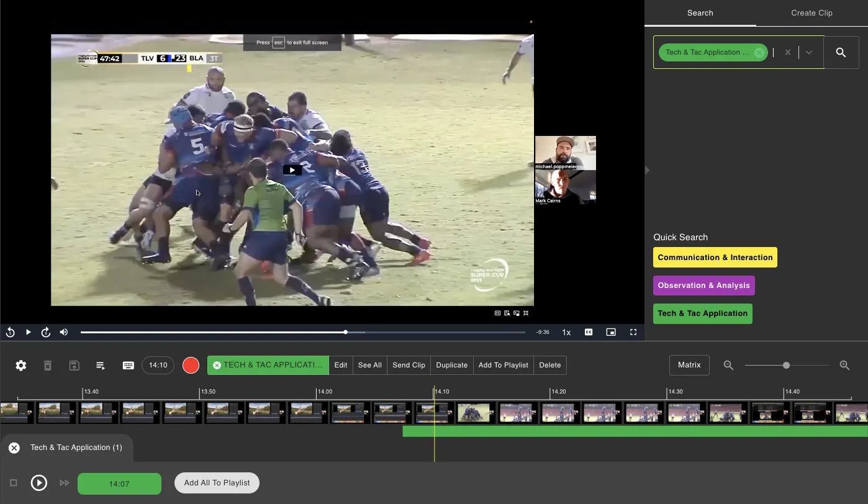868x504 pixels.
Task: Switch to the Create Clip tab
Action: (x=811, y=13)
